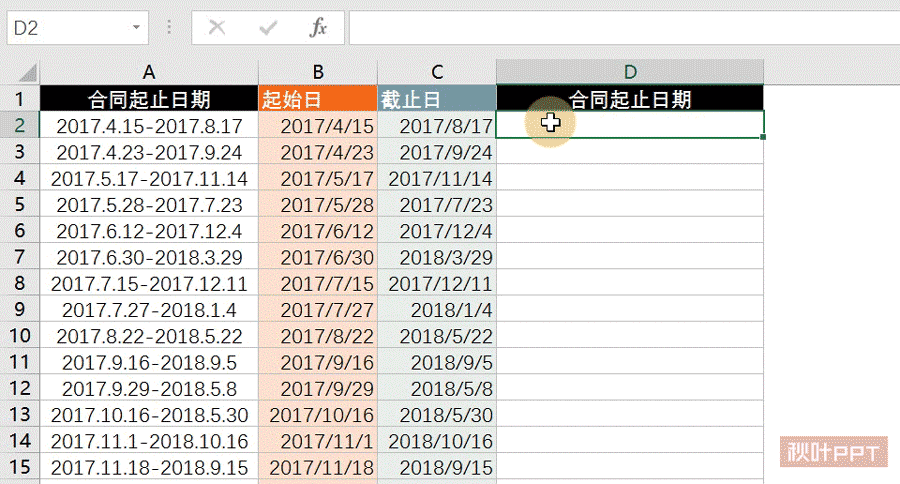Select column C header
900x484 pixels.
(437, 72)
